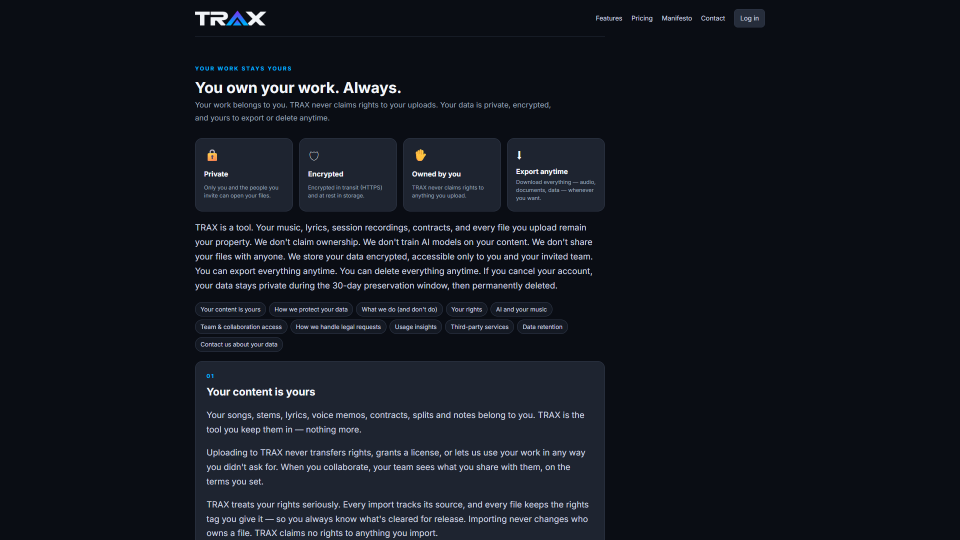Click the shield icon on Encrypted card
This screenshot has height=540, width=960.
(x=314, y=156)
